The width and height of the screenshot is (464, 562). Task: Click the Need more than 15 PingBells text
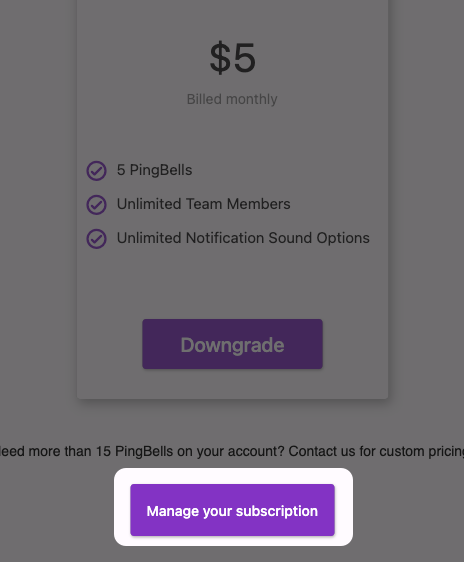coord(86,451)
